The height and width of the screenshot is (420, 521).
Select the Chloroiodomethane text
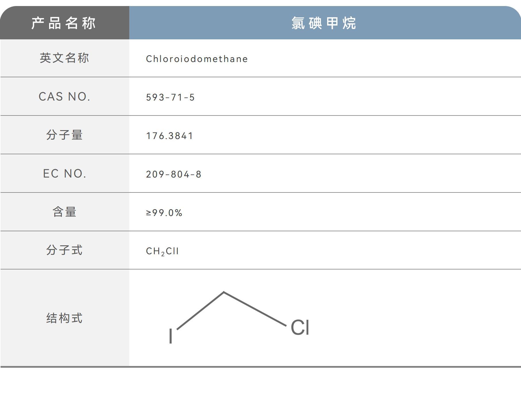tap(197, 59)
